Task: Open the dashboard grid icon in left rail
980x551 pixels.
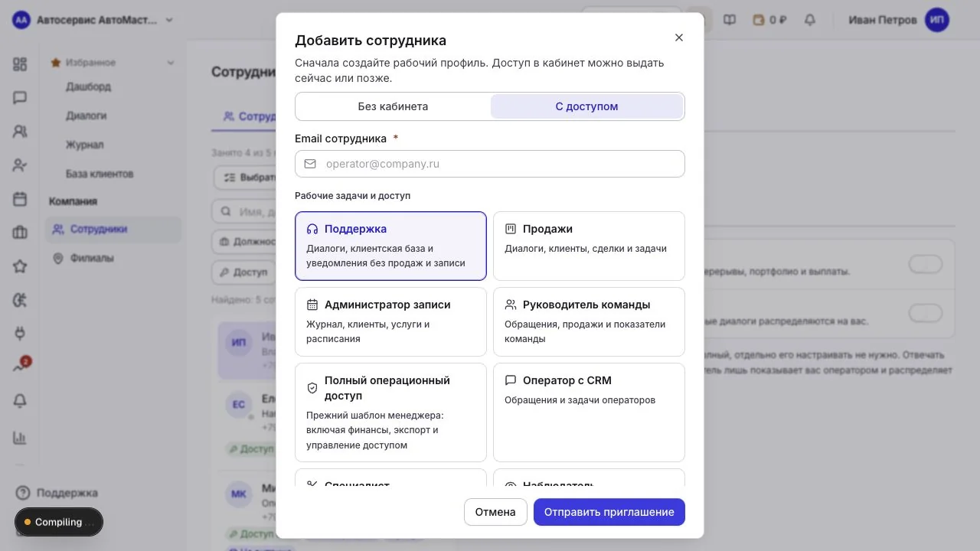Action: click(x=20, y=64)
